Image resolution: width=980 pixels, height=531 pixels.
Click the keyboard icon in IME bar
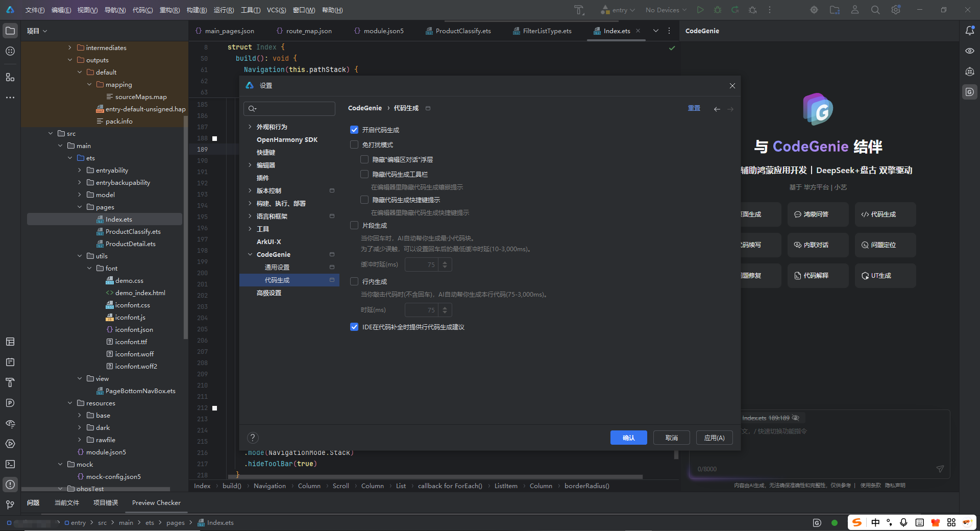click(x=919, y=522)
